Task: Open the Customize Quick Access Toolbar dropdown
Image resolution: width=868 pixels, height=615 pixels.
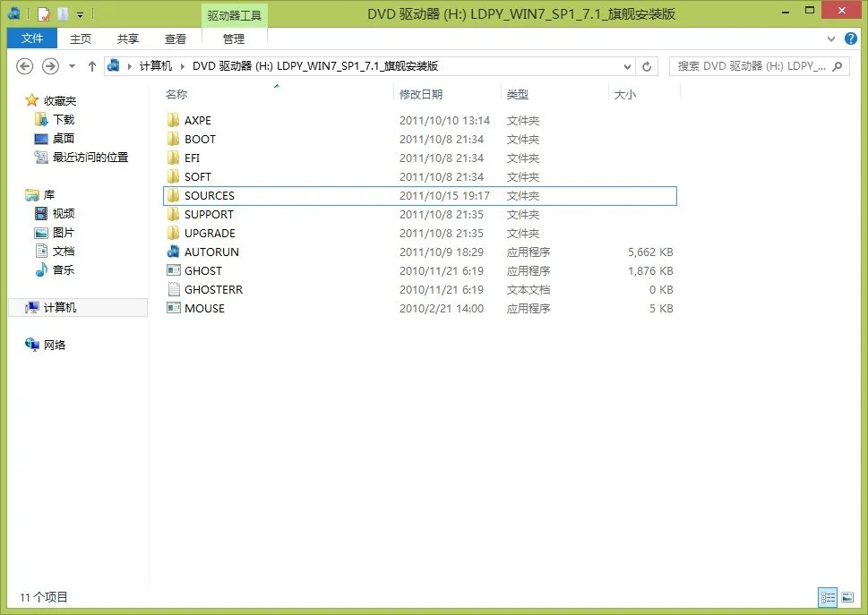Action: click(80, 14)
